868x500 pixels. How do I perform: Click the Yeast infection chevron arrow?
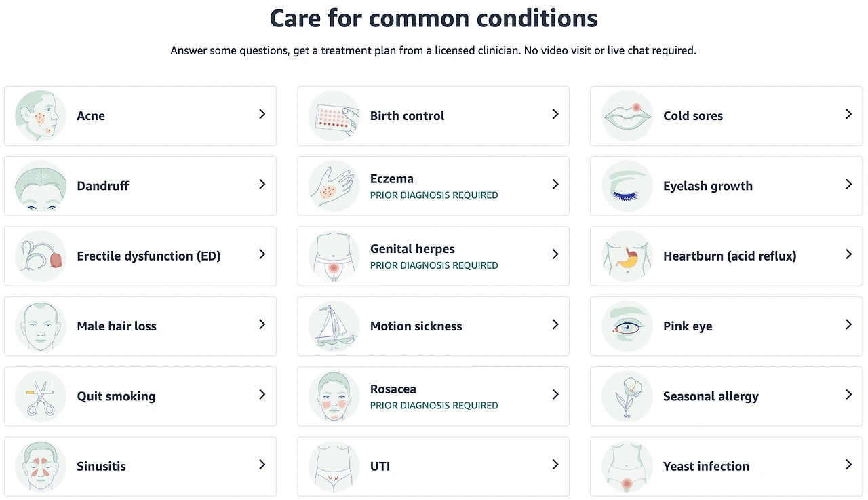[848, 465]
